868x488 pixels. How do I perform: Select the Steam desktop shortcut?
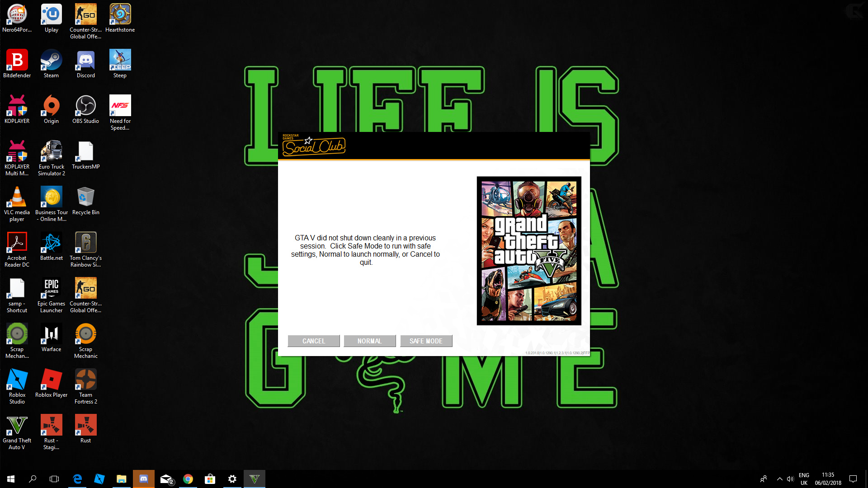tap(52, 64)
